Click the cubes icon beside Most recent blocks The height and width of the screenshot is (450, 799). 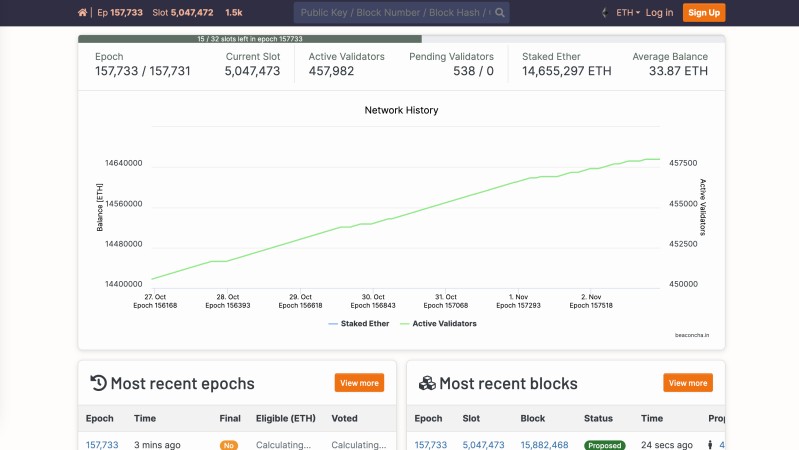coord(427,383)
